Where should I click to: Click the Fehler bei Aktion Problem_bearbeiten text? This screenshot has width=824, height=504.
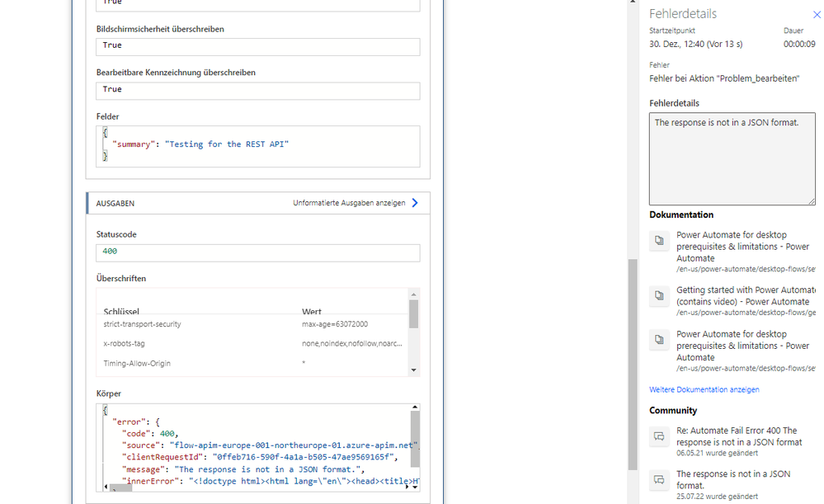pos(724,78)
